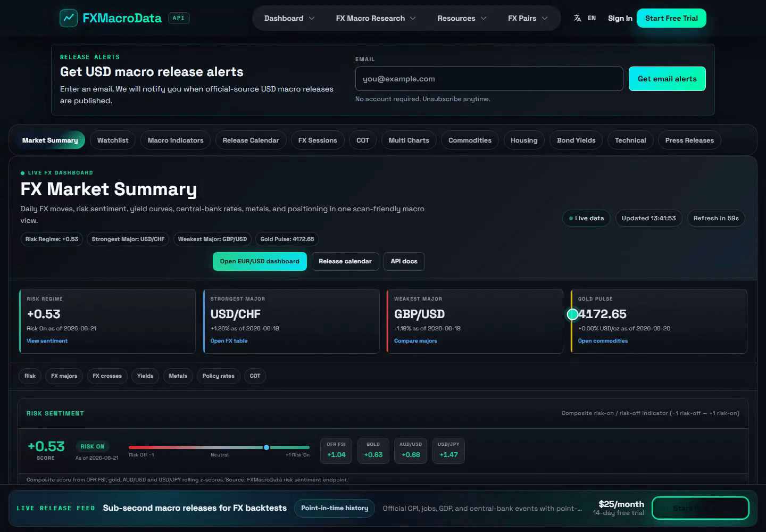The image size is (766, 532).
Task: Click the $25/month price text
Action: coord(621,504)
